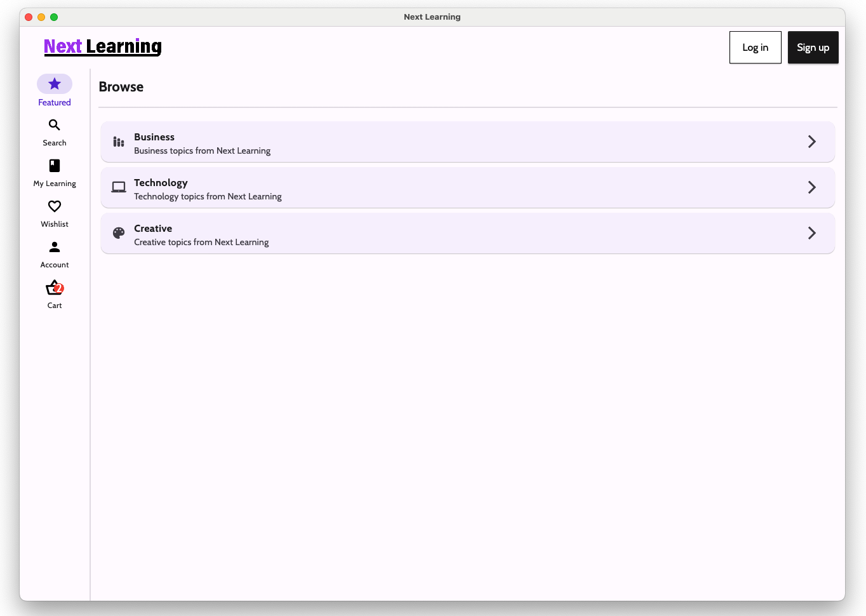Open the Account person icon

55,247
